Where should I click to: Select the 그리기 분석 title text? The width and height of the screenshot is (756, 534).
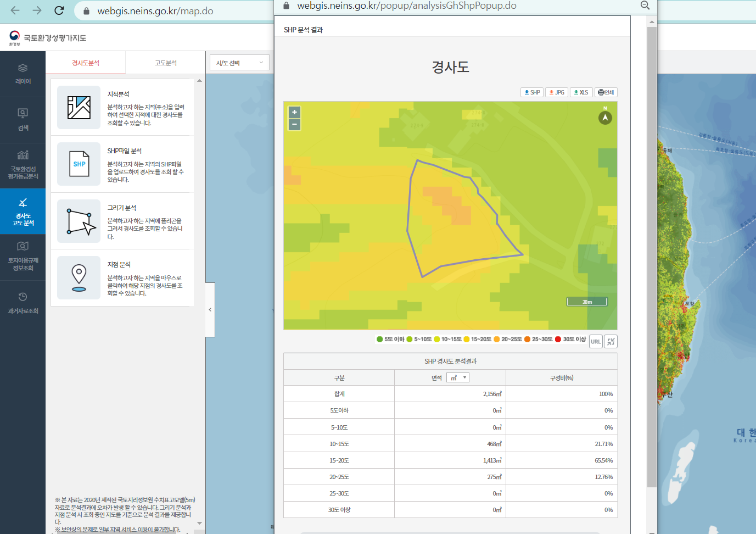tap(121, 208)
